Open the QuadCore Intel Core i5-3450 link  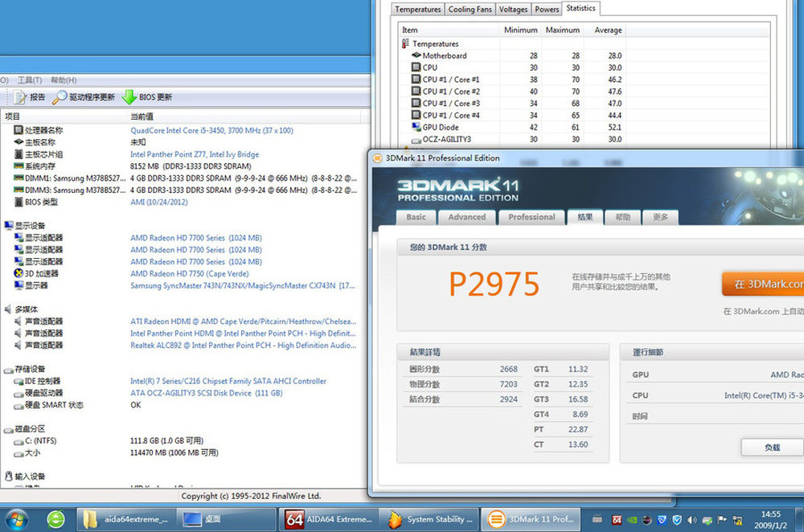211,131
